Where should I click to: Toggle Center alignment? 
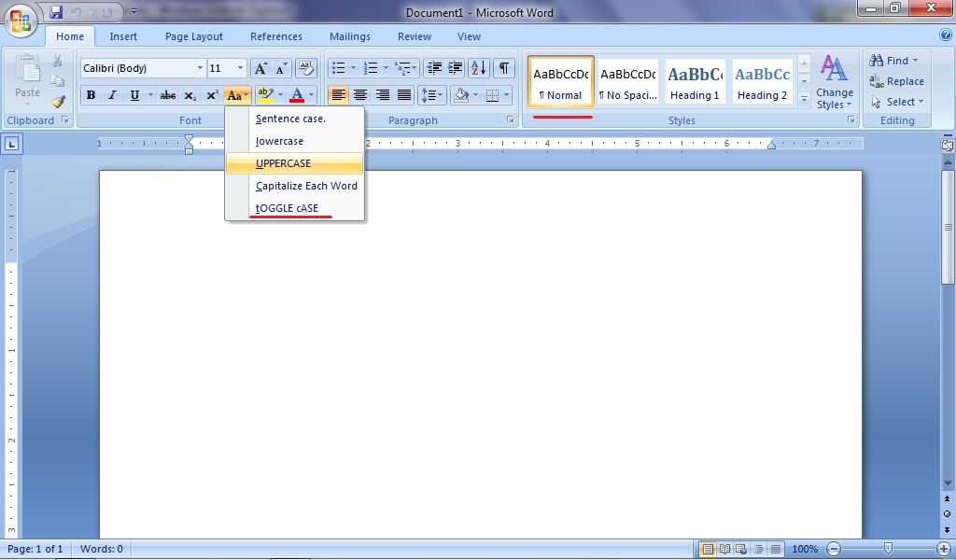[x=360, y=95]
